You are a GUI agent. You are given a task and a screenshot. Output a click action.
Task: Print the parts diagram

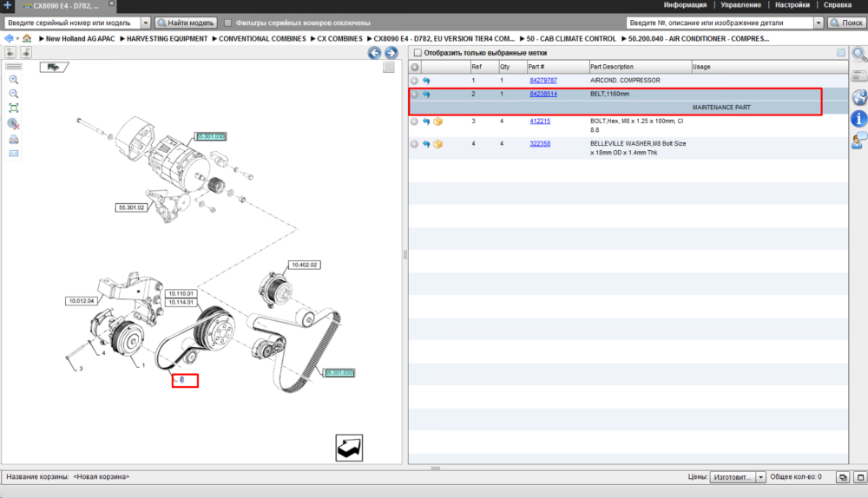point(14,140)
